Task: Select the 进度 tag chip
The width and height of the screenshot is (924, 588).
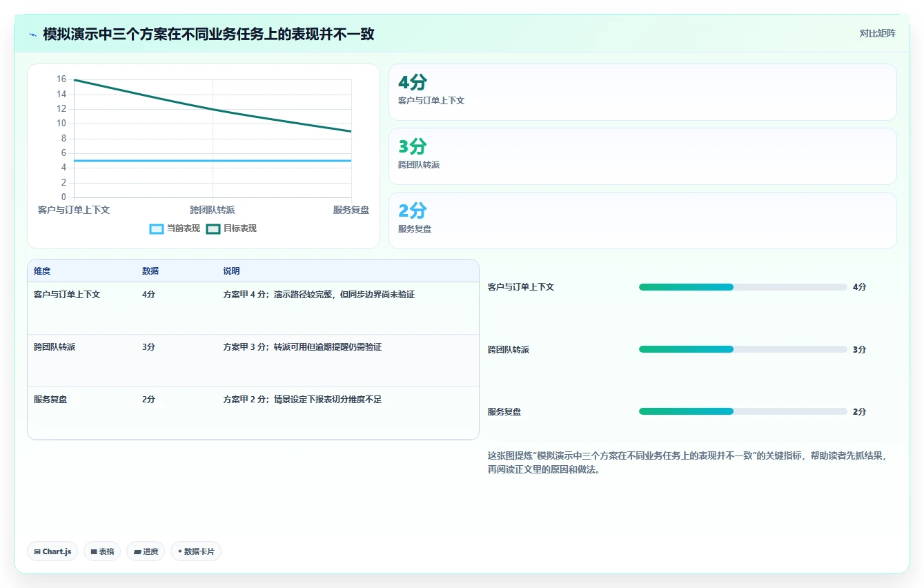Action: pyautogui.click(x=146, y=551)
